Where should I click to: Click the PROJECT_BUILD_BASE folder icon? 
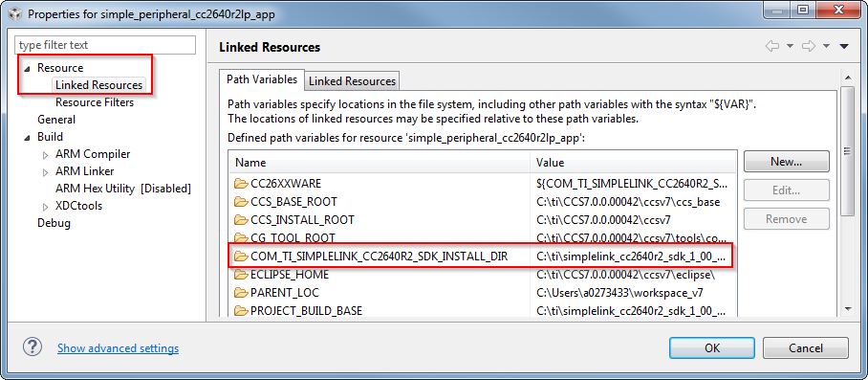pos(241,311)
